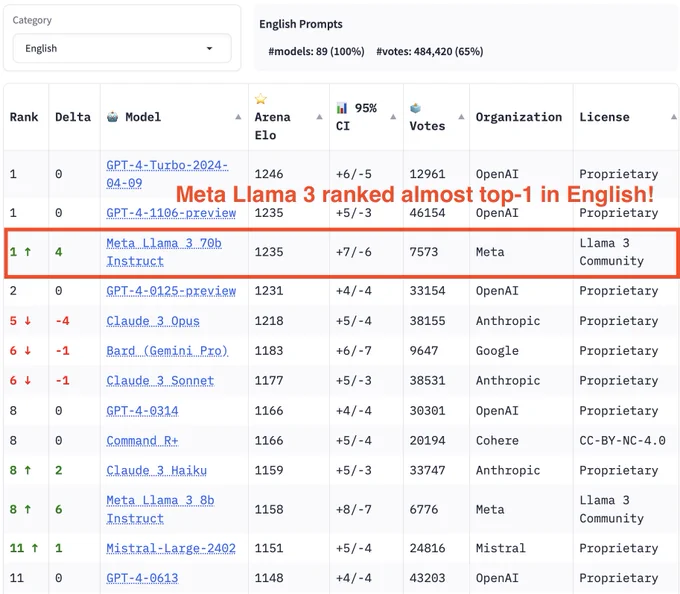The height and width of the screenshot is (594, 680).
Task: Click the Delta column header
Action: point(73,117)
